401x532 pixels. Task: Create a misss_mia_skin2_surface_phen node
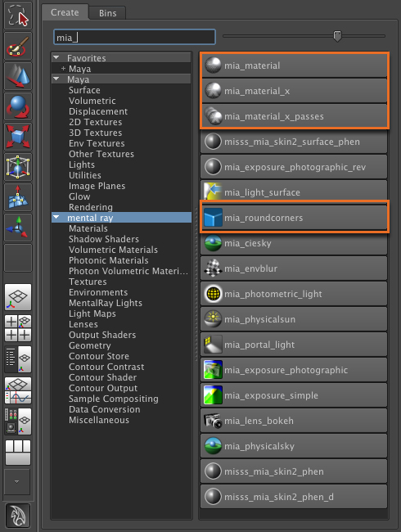tap(294, 142)
